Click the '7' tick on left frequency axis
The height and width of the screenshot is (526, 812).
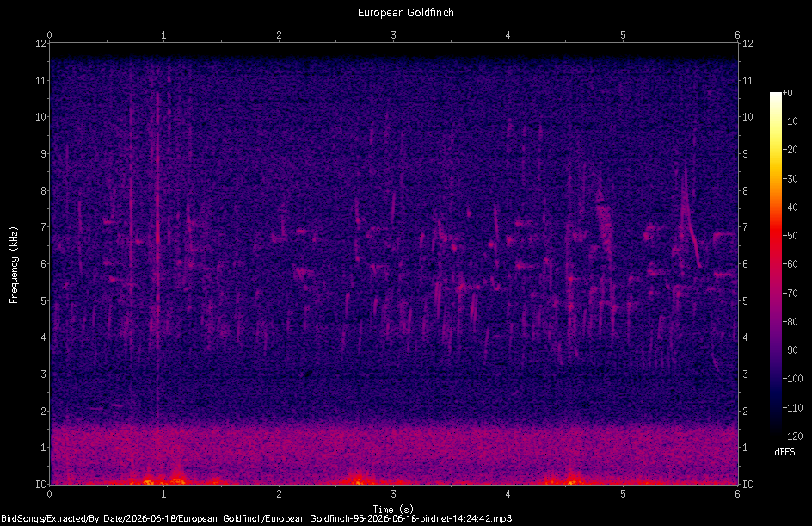pyautogui.click(x=43, y=227)
